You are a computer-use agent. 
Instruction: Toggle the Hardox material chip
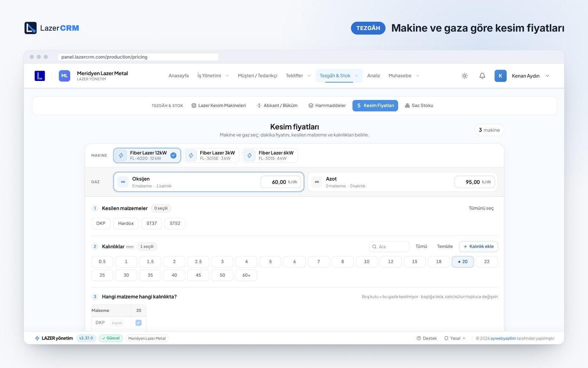click(x=126, y=223)
